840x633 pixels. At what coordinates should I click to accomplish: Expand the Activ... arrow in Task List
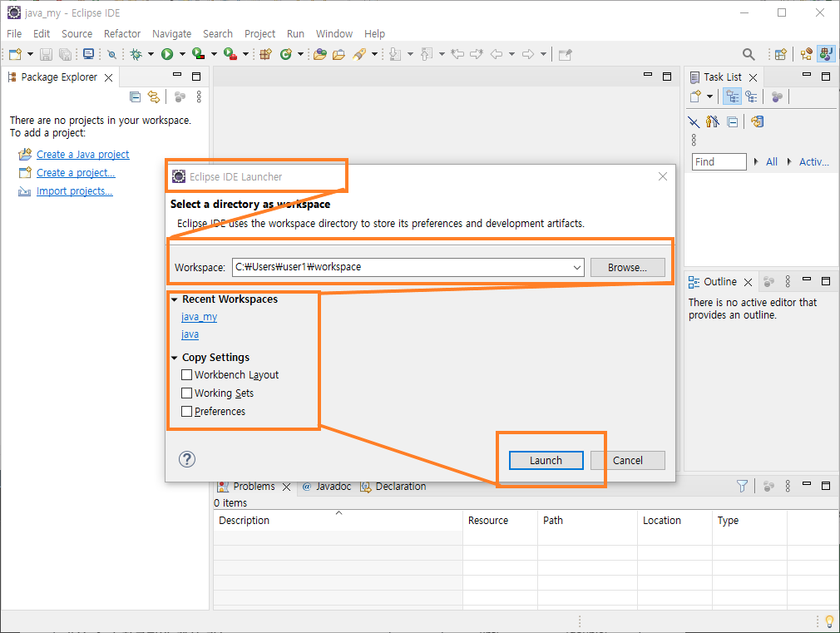pyautogui.click(x=789, y=161)
